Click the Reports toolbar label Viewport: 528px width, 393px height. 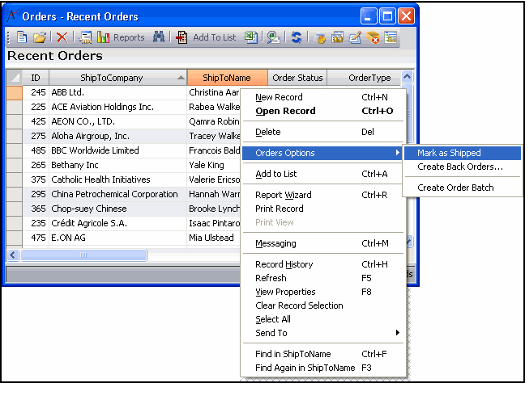point(129,38)
